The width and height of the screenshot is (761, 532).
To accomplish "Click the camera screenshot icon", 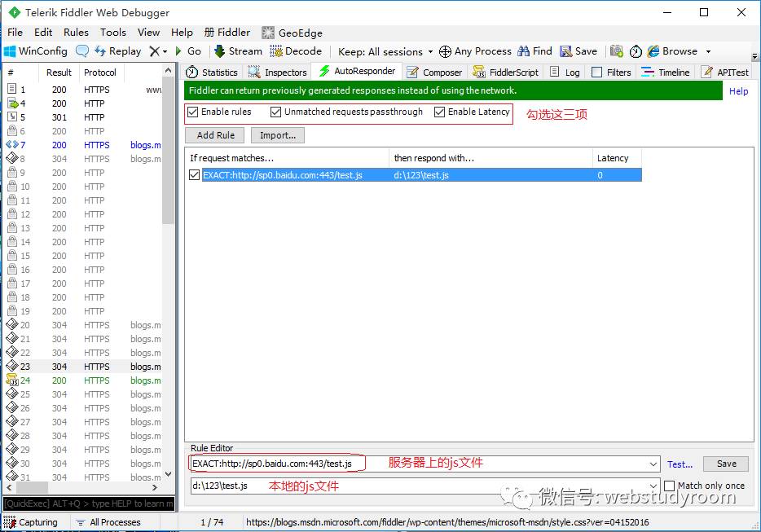I will [x=616, y=51].
